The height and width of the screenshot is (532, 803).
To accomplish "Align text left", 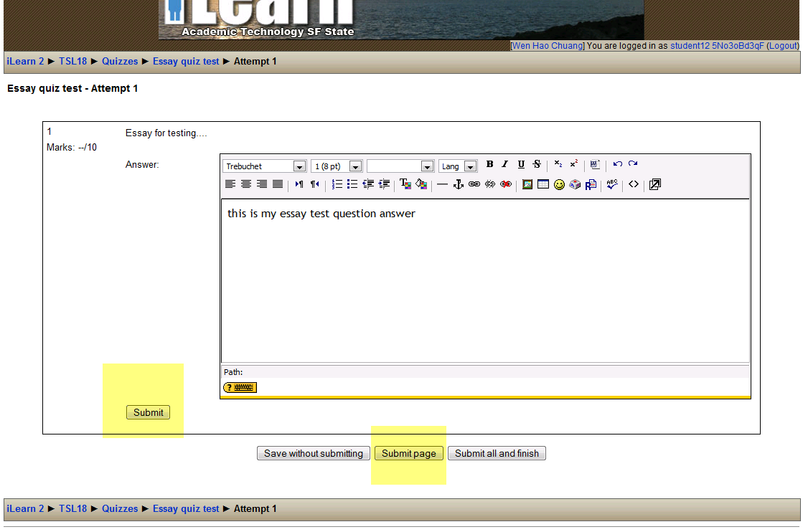I will coord(230,184).
